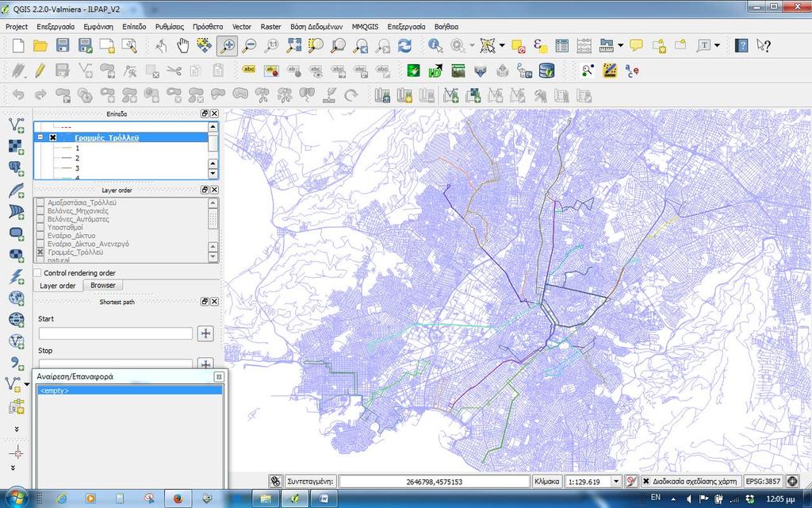
Task: Open the New Shapefile Layer dropdown arrow
Action: (27, 385)
